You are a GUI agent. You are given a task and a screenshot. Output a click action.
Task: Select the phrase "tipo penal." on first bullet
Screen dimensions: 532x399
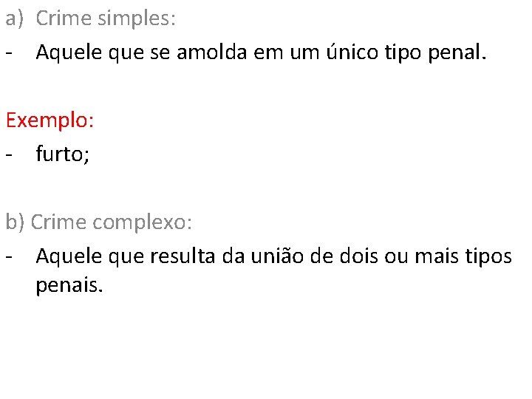click(436, 53)
